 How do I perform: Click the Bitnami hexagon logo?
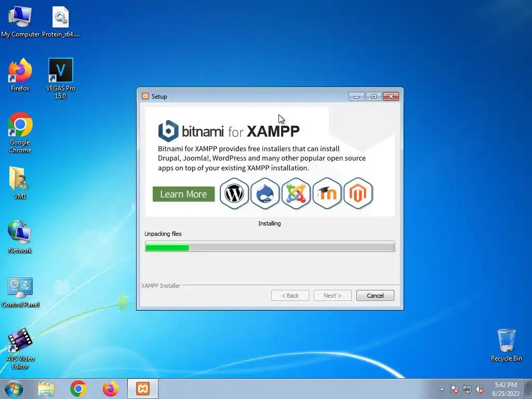click(168, 131)
